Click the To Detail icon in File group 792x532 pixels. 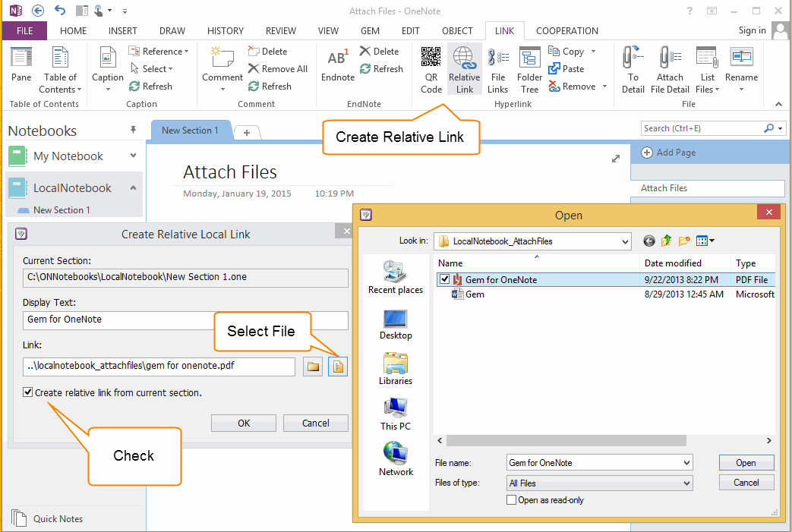tap(633, 70)
